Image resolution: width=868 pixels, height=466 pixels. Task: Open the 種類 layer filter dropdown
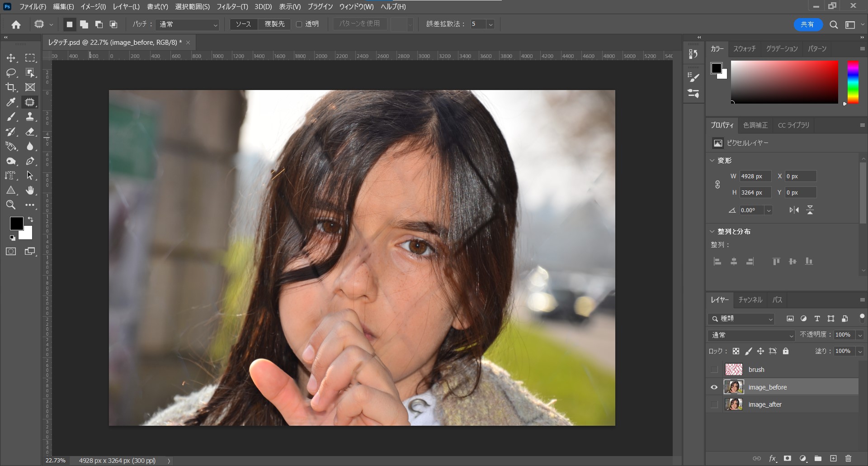[741, 319]
